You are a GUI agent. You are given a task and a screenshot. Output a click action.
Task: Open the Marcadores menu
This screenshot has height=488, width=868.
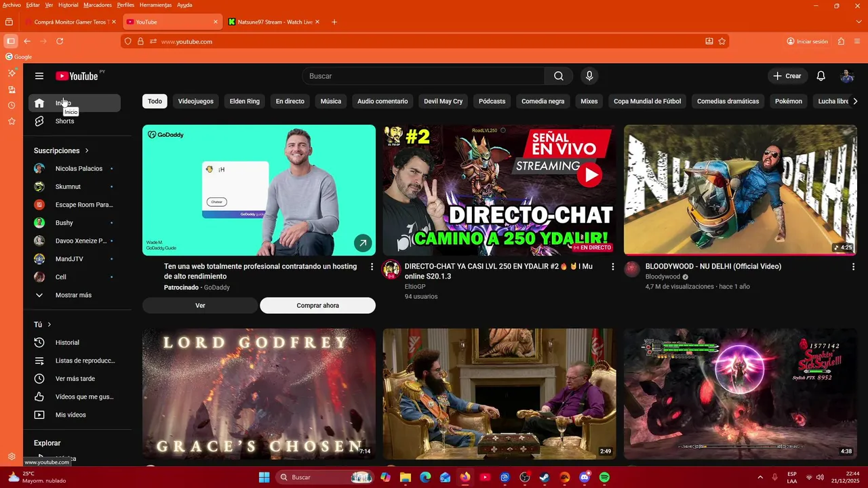point(98,5)
